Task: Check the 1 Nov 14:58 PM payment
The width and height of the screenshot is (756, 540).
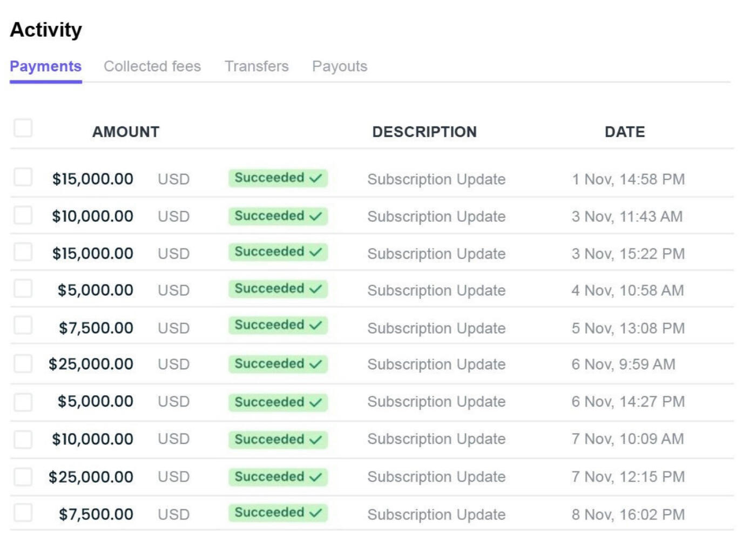Action: tap(23, 177)
